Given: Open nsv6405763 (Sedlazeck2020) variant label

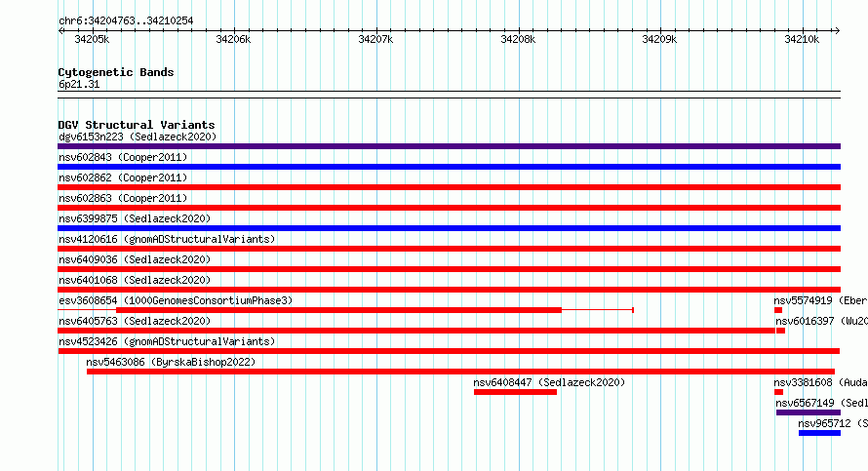Looking at the screenshot, I should [x=135, y=321].
